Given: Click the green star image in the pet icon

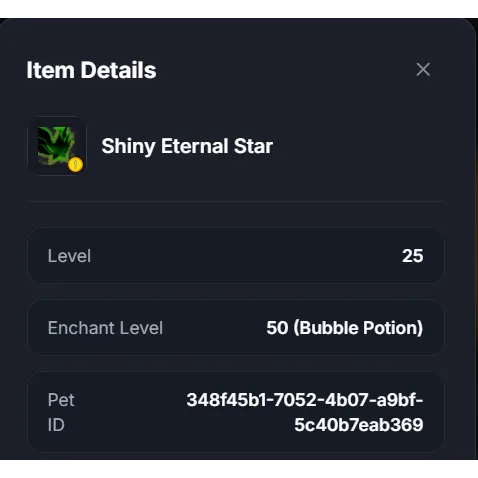Looking at the screenshot, I should pos(56,145).
